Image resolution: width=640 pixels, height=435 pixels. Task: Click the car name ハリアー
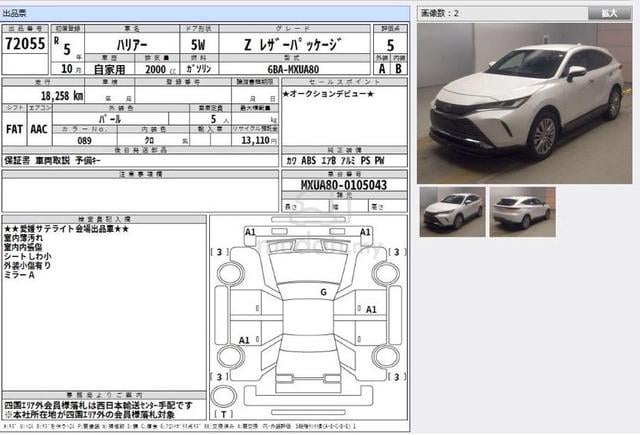[132, 44]
